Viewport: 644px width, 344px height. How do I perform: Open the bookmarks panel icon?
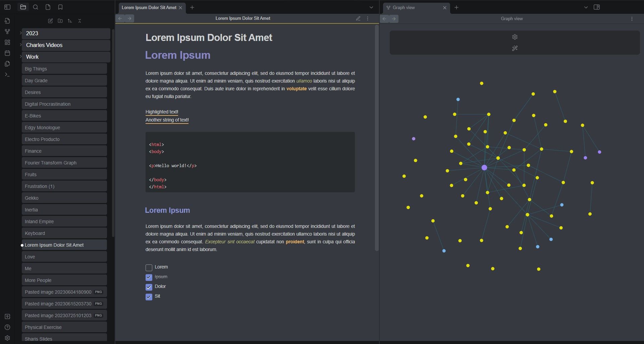pos(60,7)
